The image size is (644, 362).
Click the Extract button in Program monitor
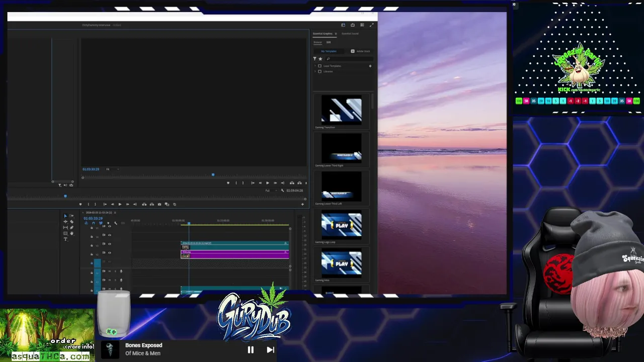pos(299,183)
